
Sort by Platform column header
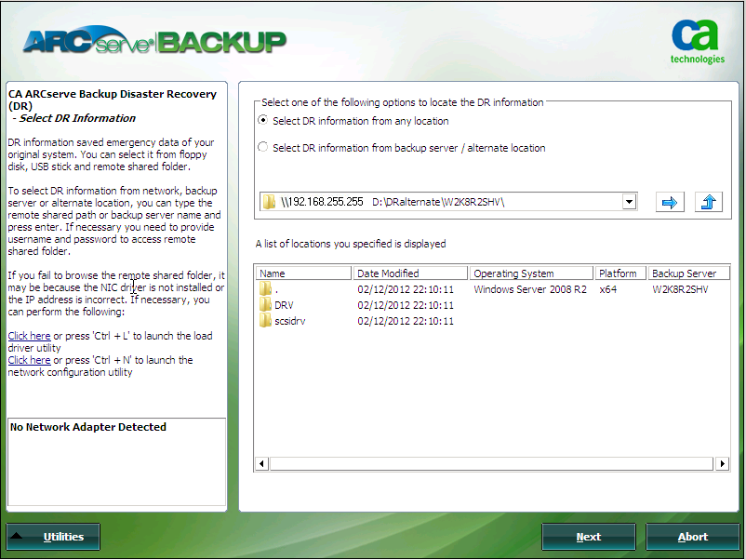620,273
